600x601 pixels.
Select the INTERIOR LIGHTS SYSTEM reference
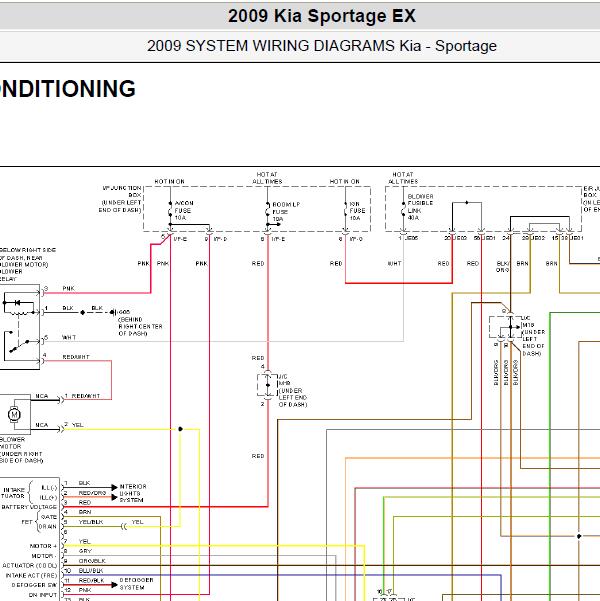point(133,493)
